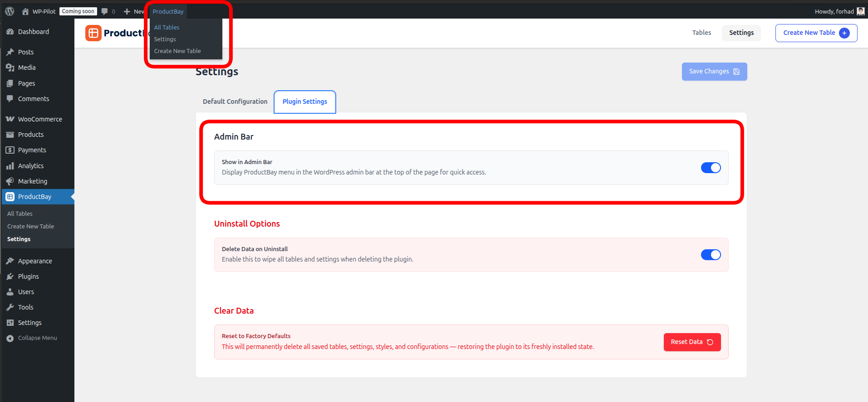Click the plus New icon in admin bar
This screenshot has height=402, width=868.
(x=127, y=11)
